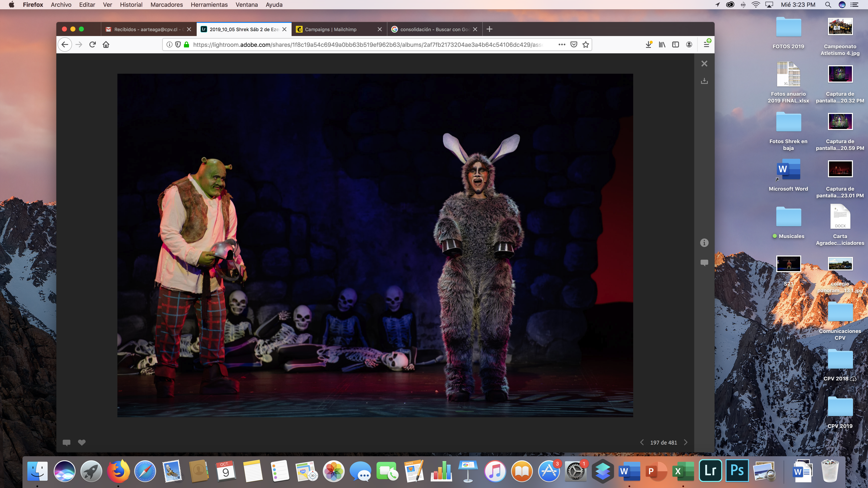This screenshot has height=488, width=868.
Task: Select Carta Agradec DOCX file
Action: coord(840,225)
